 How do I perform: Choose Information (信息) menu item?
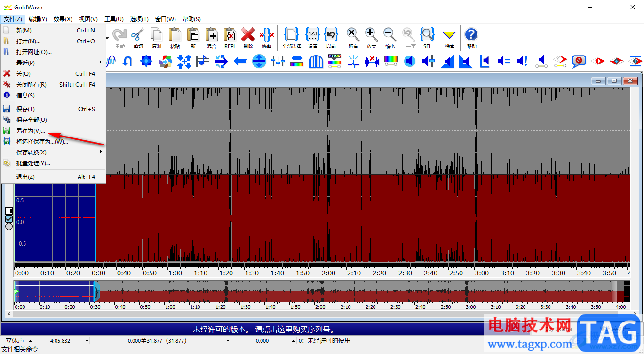(54, 95)
